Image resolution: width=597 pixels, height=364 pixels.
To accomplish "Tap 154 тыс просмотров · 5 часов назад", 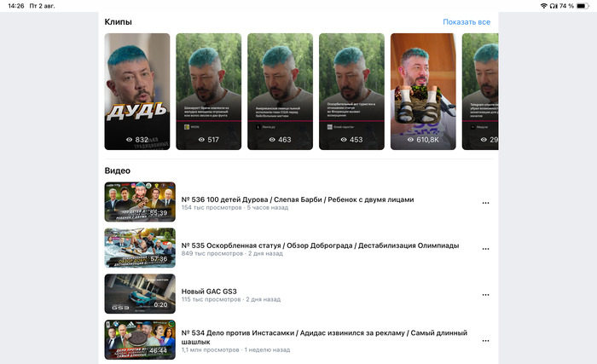I will tap(235, 207).
